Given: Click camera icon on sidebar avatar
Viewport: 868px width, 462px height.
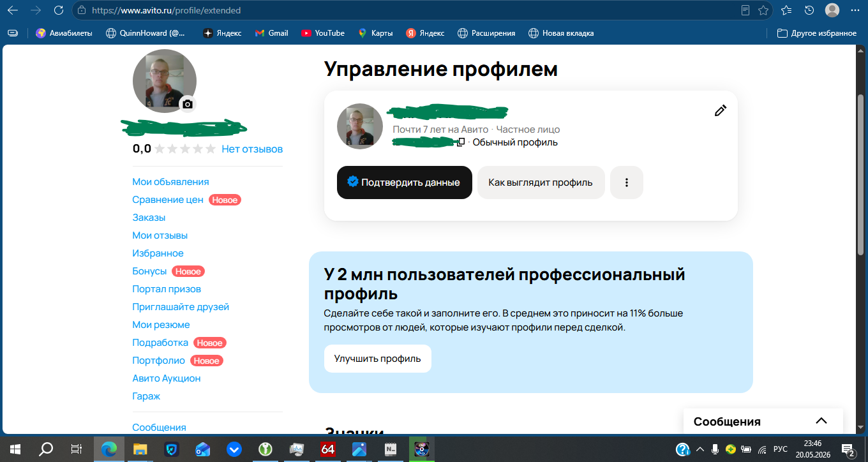Looking at the screenshot, I should 187,104.
